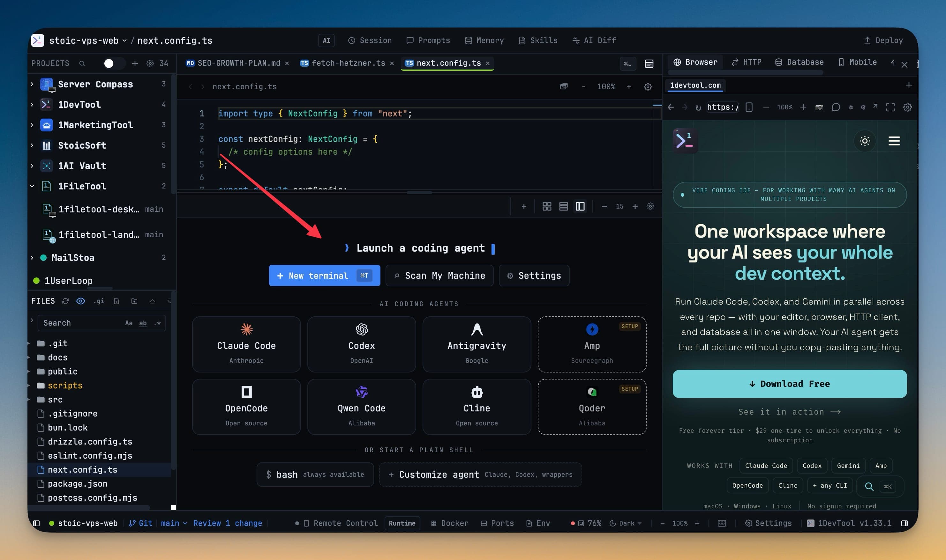Select stacked rows terminal layout icon
Screen dimensions: 946x560
(563, 206)
